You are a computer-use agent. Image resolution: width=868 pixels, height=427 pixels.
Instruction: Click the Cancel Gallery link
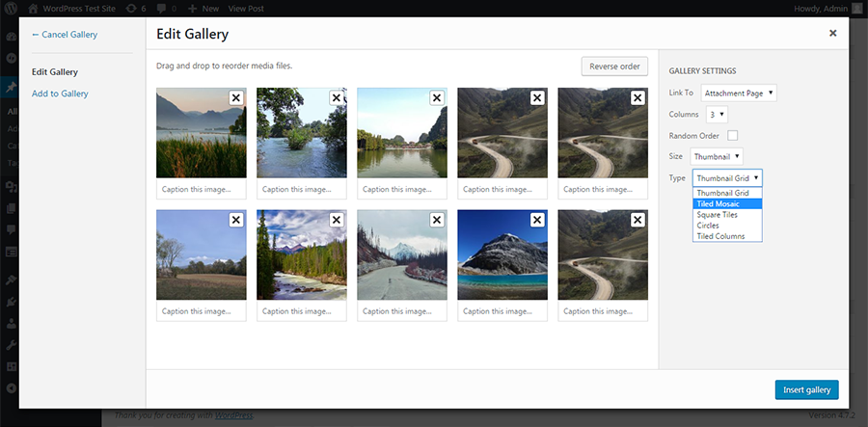[64, 35]
